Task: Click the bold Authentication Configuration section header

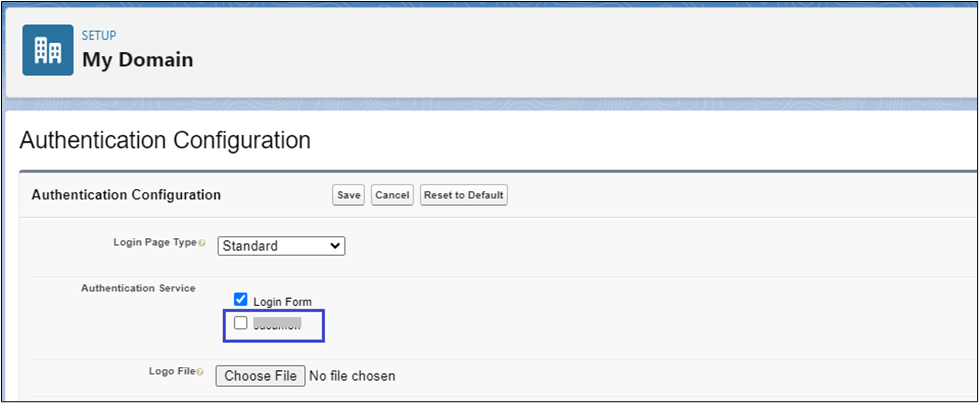Action: [126, 195]
